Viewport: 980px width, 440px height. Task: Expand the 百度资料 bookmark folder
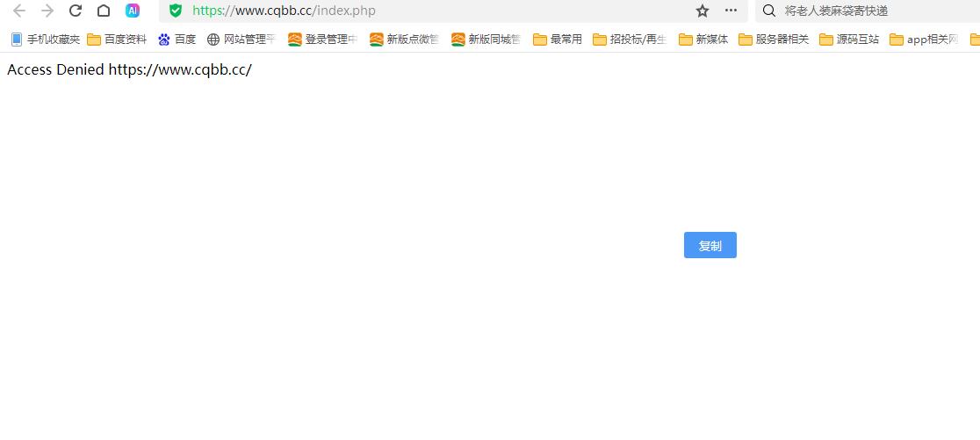click(x=117, y=40)
